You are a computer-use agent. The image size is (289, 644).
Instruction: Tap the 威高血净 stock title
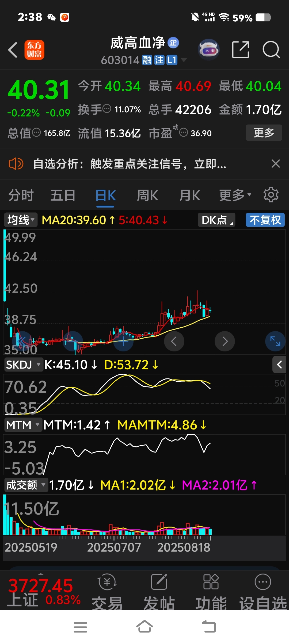click(138, 43)
